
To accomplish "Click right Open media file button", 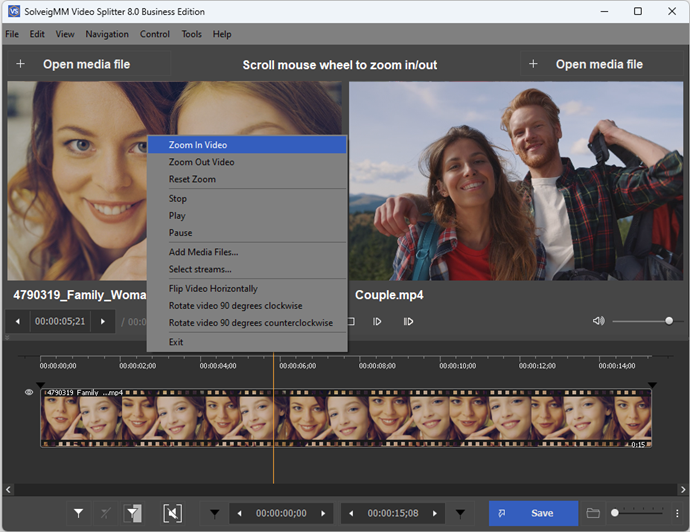I will click(602, 64).
